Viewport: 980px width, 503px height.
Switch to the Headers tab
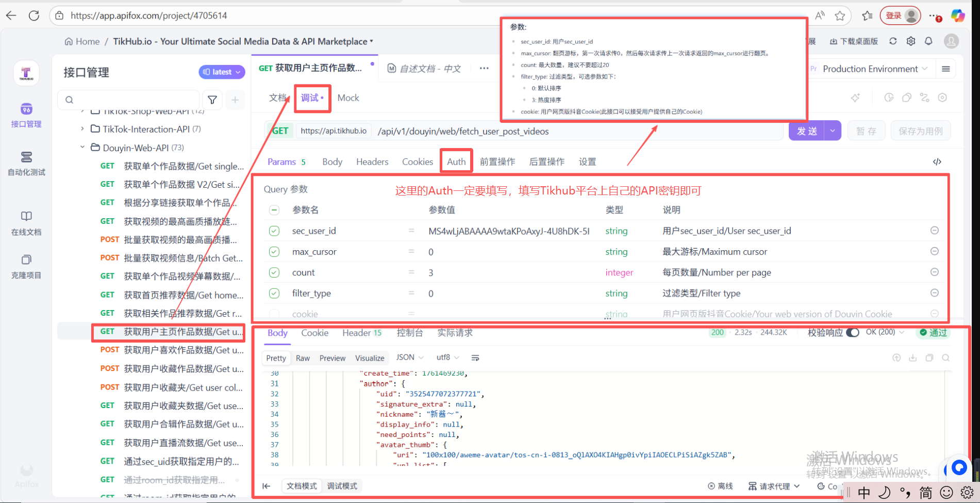pos(372,162)
